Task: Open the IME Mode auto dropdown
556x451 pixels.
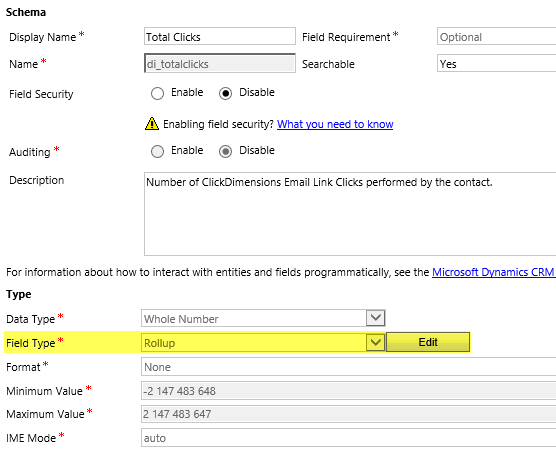Action: point(349,438)
